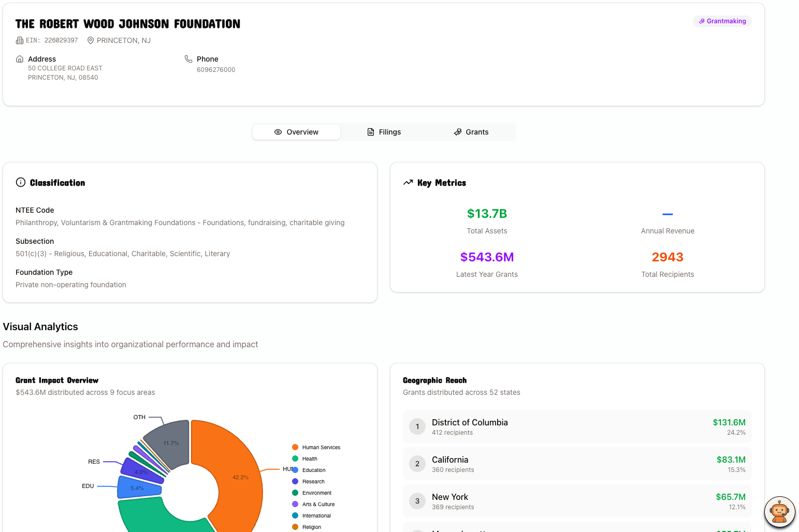Switch to the Filings tab

[x=384, y=132]
